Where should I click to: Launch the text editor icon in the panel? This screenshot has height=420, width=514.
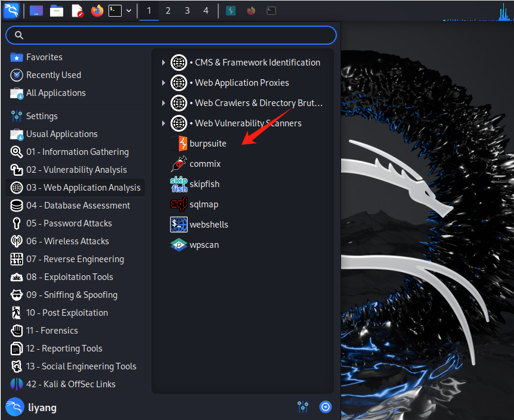pos(78,11)
